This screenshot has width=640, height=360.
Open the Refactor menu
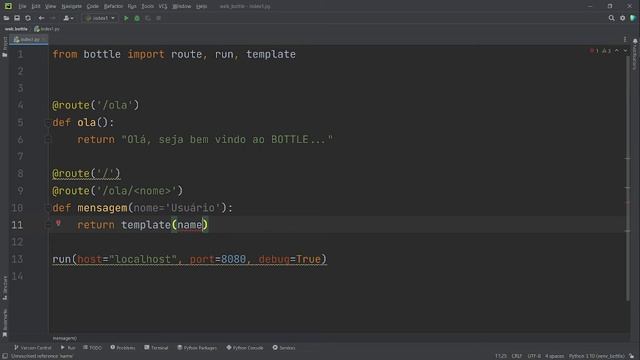click(113, 6)
